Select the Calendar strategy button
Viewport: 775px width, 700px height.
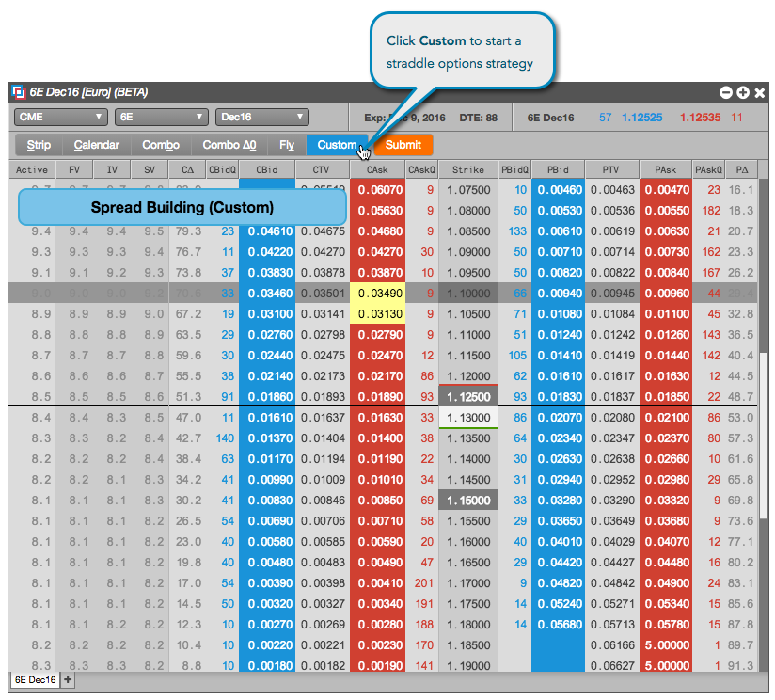(96, 145)
